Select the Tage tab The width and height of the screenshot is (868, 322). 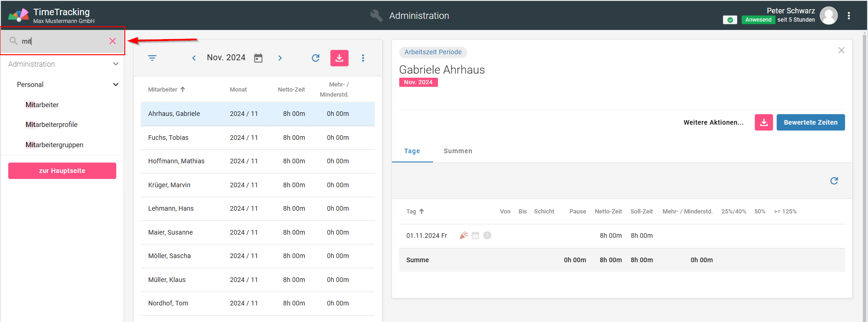click(412, 151)
